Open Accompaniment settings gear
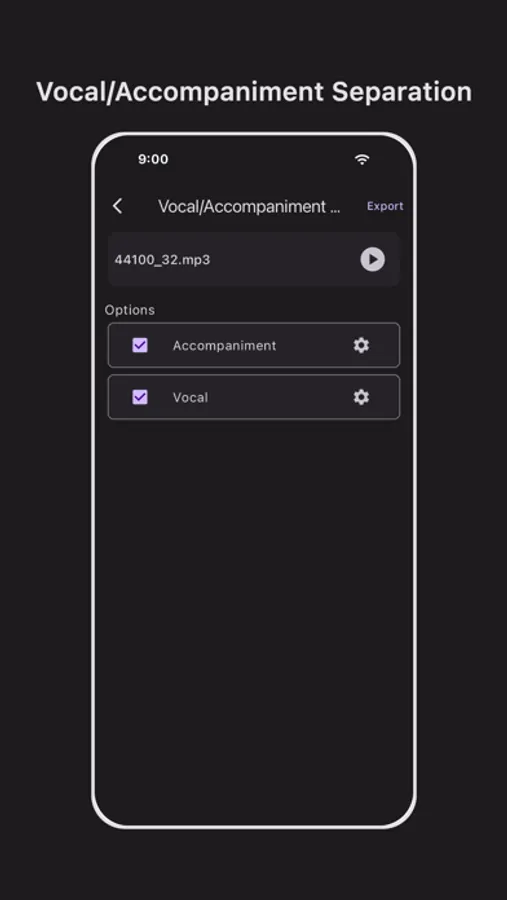 (x=361, y=345)
